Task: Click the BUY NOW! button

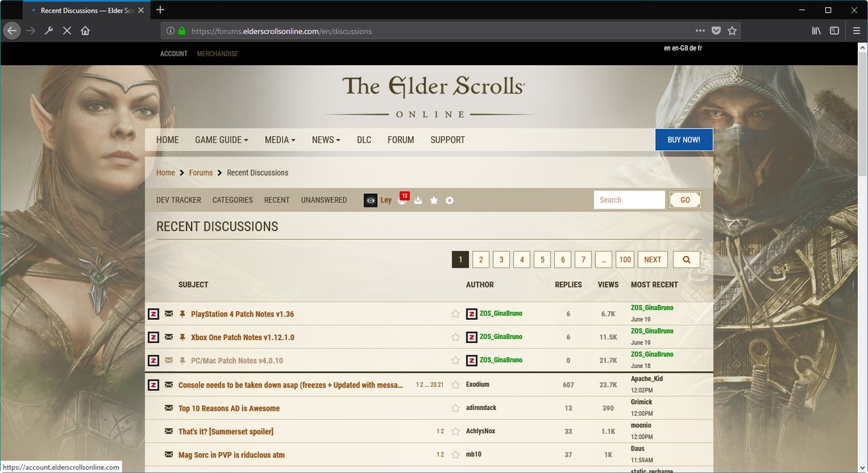Action: tap(684, 140)
